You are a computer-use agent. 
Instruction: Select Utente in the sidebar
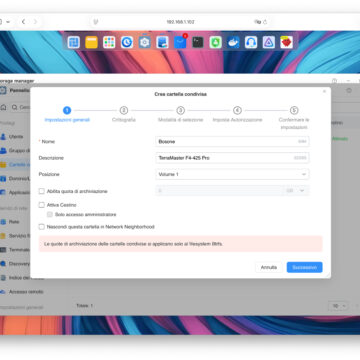tap(15, 137)
